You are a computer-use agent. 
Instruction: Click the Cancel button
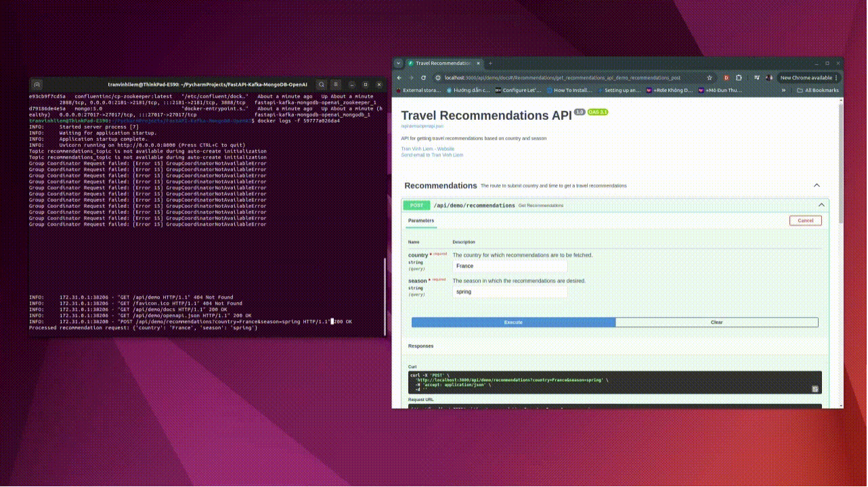click(x=805, y=221)
